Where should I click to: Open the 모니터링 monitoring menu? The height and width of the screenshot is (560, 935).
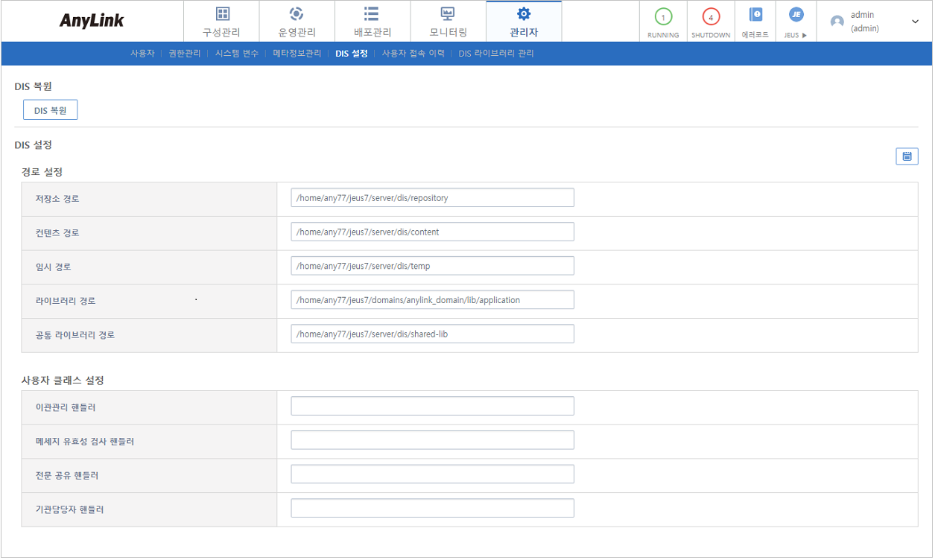(x=448, y=22)
